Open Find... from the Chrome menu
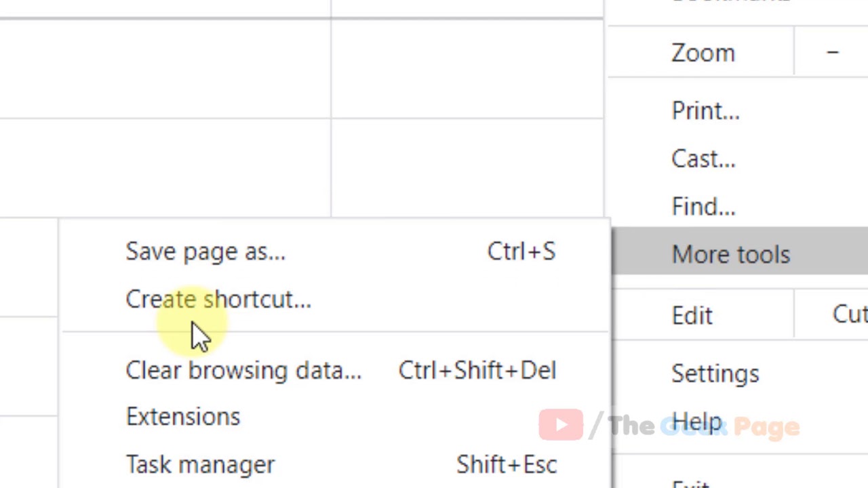The width and height of the screenshot is (868, 488). 703,206
